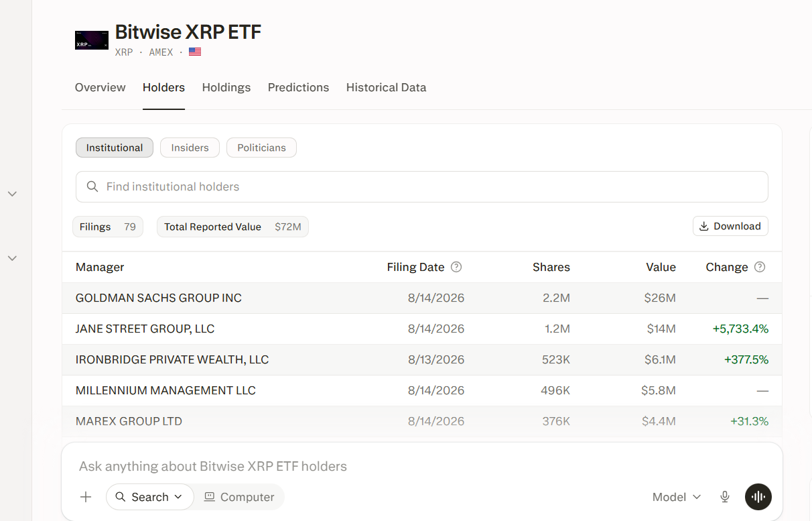This screenshot has height=521, width=812.
Task: Select the Politicians filter
Action: coord(261,148)
